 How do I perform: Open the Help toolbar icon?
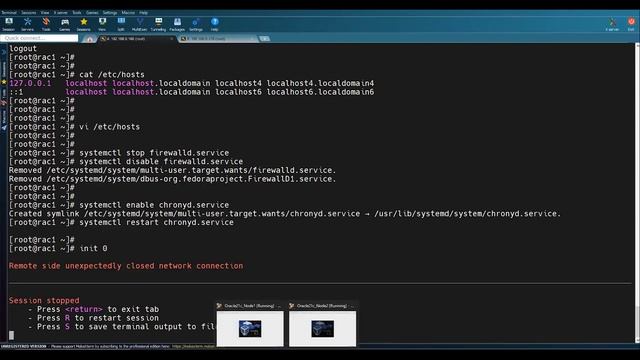[x=214, y=24]
